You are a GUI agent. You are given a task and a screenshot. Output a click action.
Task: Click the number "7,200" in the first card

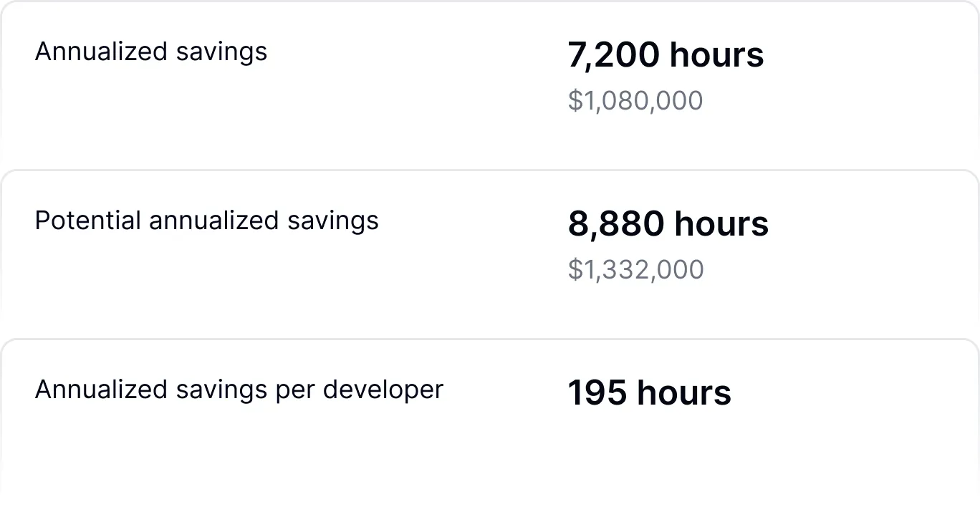click(x=614, y=55)
